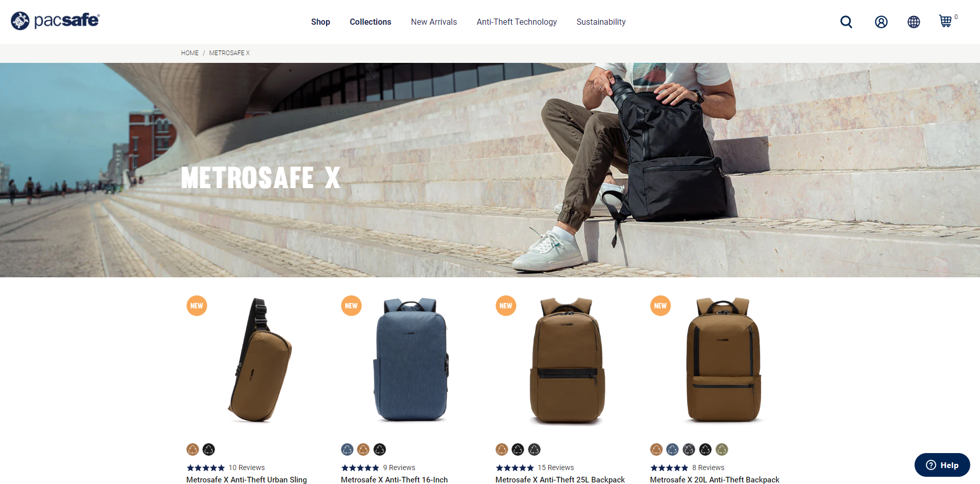Open Sustainability page
980x484 pixels.
(x=601, y=22)
